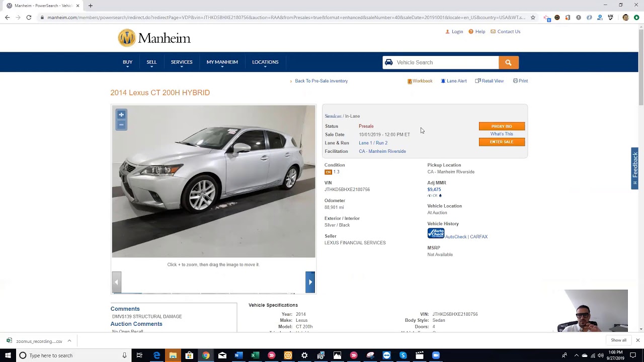Zoom out the car photo with minus icon
This screenshot has height=362, width=644.
pos(121,125)
